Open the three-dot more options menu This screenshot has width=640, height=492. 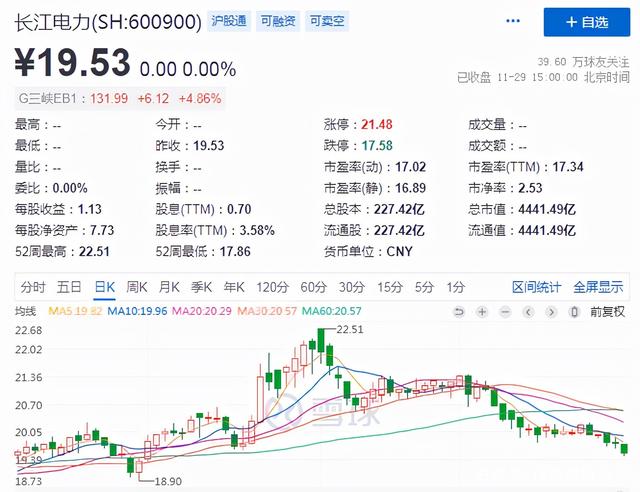tap(513, 21)
